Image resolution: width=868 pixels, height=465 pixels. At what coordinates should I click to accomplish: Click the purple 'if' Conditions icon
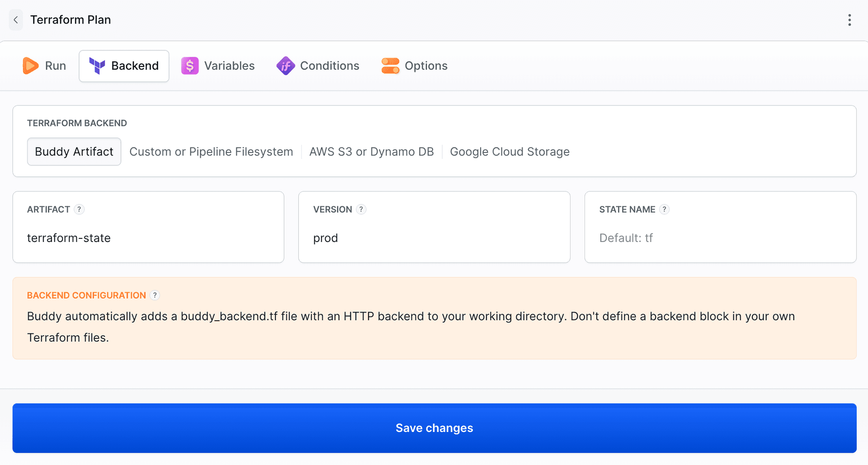pyautogui.click(x=286, y=66)
